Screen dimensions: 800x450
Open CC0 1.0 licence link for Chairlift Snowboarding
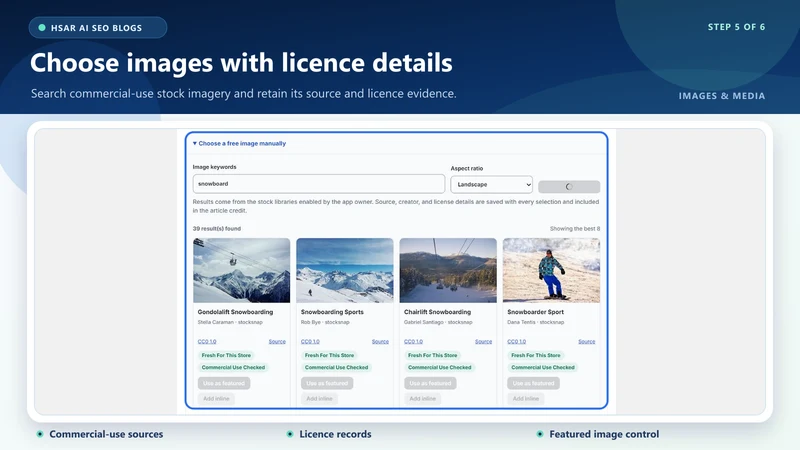tap(413, 341)
